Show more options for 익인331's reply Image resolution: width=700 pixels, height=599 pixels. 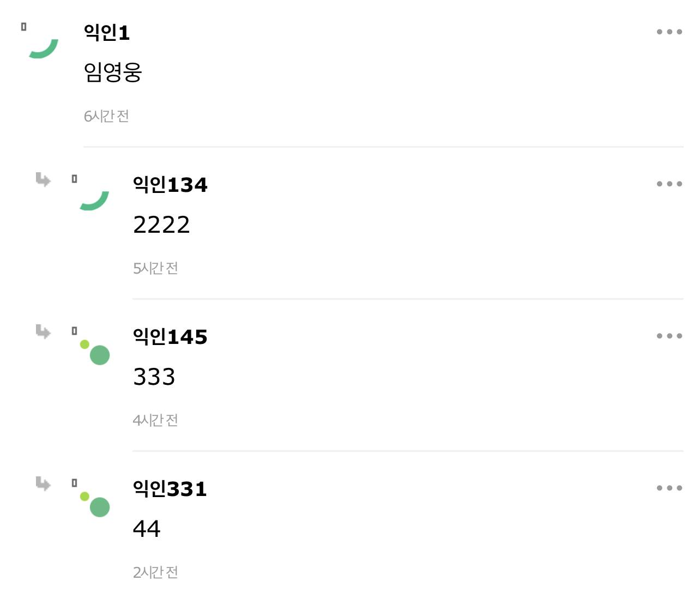tap(669, 488)
